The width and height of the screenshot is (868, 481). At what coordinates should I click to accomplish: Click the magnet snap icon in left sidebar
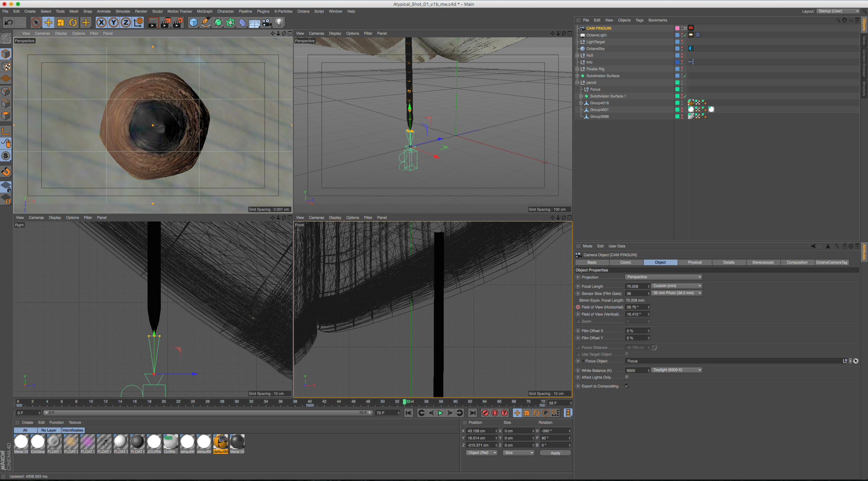pos(6,172)
